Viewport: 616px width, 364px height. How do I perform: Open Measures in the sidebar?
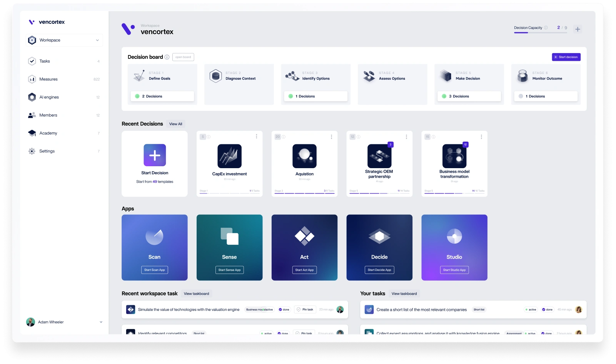click(x=48, y=79)
